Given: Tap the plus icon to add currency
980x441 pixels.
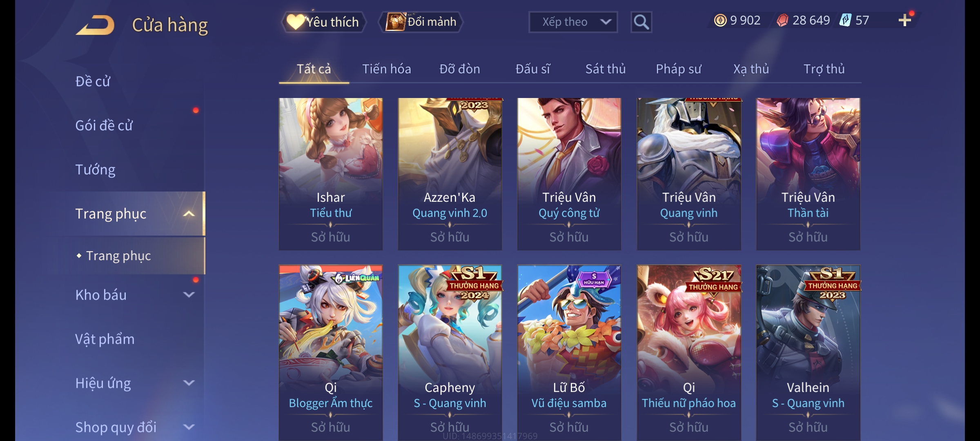Looking at the screenshot, I should (x=904, y=20).
